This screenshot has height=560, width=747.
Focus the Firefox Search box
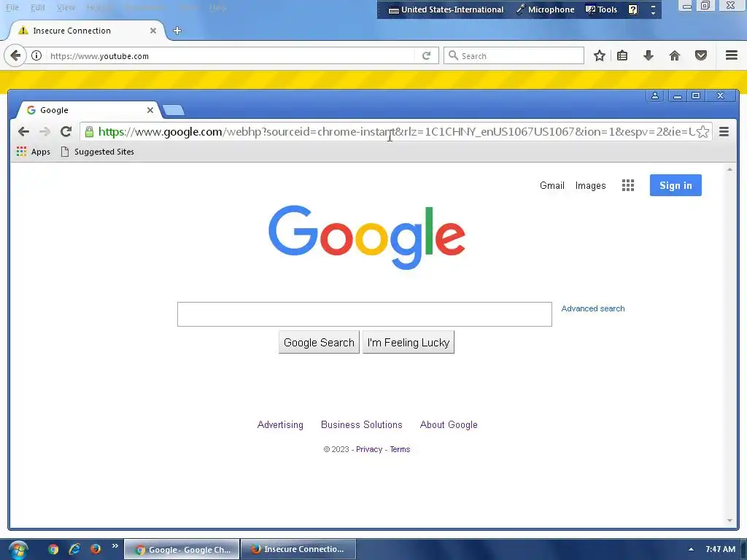pyautogui.click(x=514, y=55)
